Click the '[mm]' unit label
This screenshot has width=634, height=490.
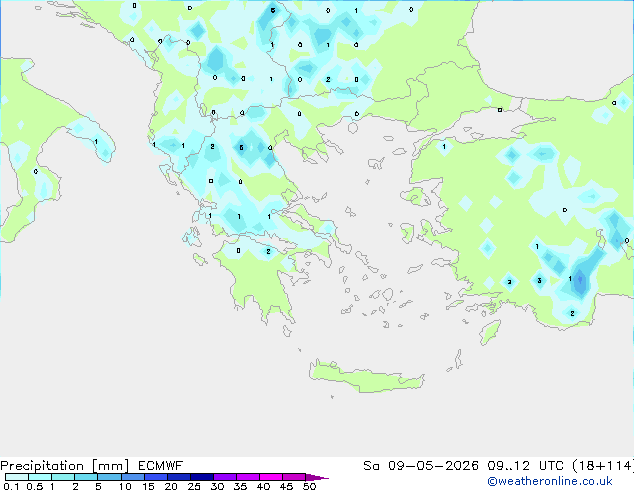pyautogui.click(x=111, y=466)
